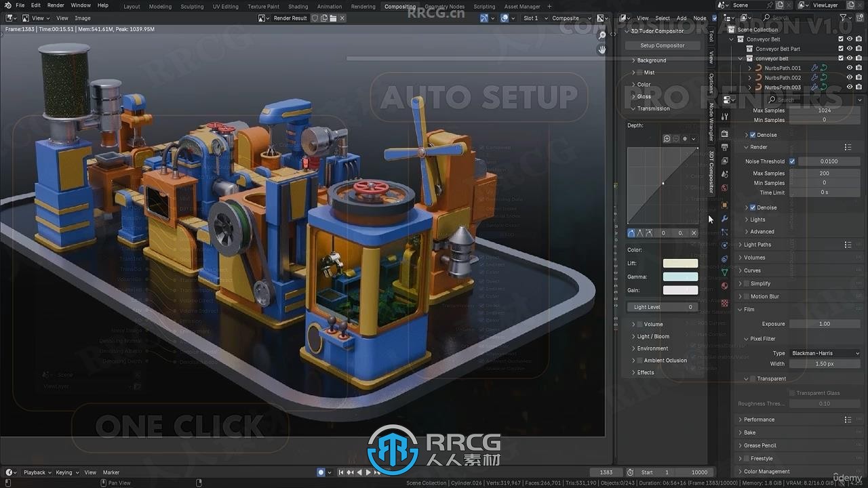Click the zoom magnifier icon in image viewer

(601, 35)
